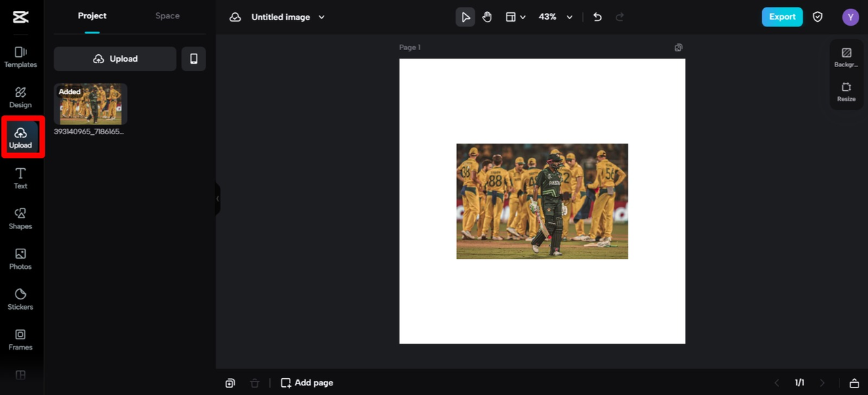Go to the previous page arrow
The height and width of the screenshot is (395, 868).
coord(777,383)
